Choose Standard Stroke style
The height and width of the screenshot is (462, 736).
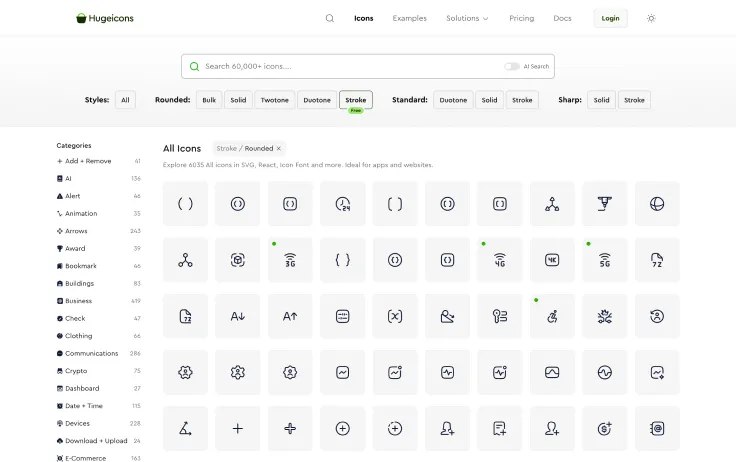click(x=522, y=100)
